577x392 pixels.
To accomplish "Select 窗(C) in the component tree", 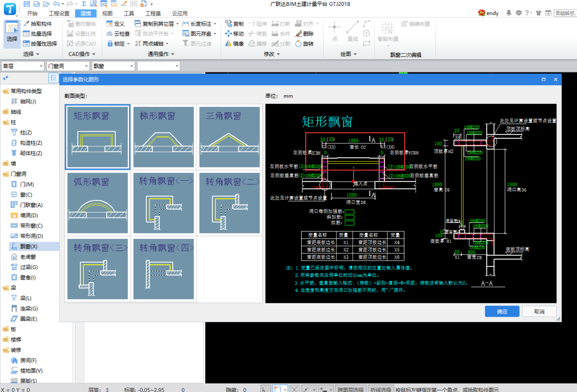I will (26, 195).
